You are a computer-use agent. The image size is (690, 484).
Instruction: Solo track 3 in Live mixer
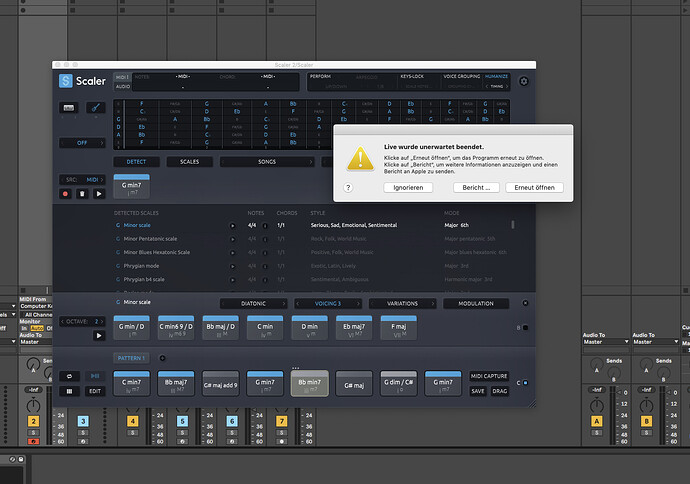[x=83, y=433]
